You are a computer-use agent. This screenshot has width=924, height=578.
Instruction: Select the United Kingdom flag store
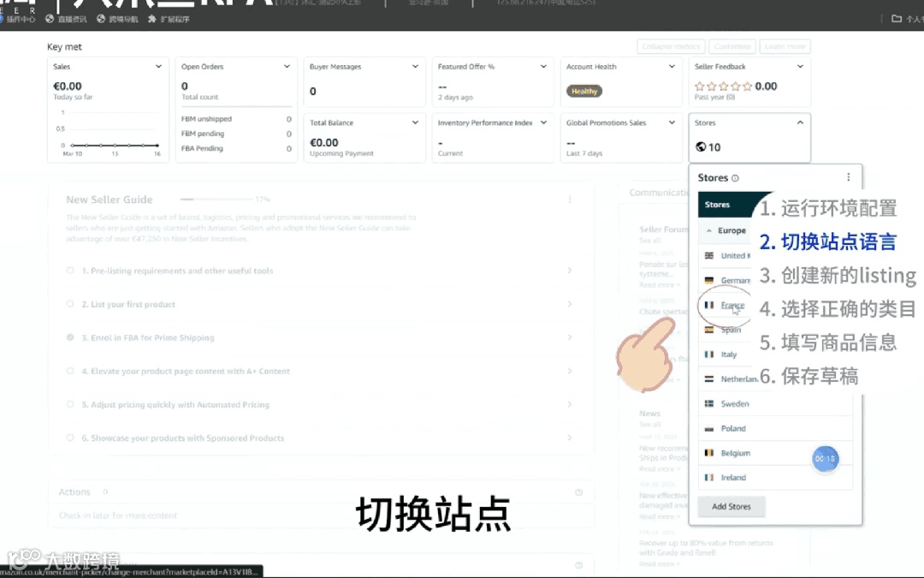726,255
